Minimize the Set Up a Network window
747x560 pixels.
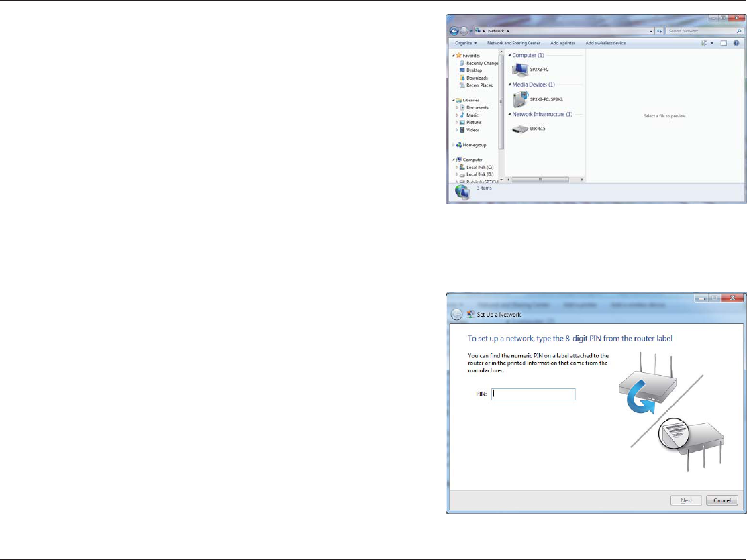[x=701, y=298]
